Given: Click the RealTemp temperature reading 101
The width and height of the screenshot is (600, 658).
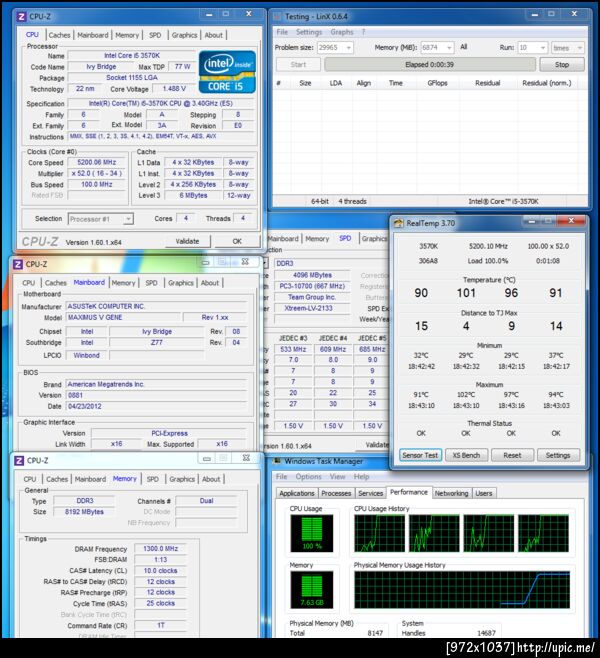Looking at the screenshot, I should (466, 293).
